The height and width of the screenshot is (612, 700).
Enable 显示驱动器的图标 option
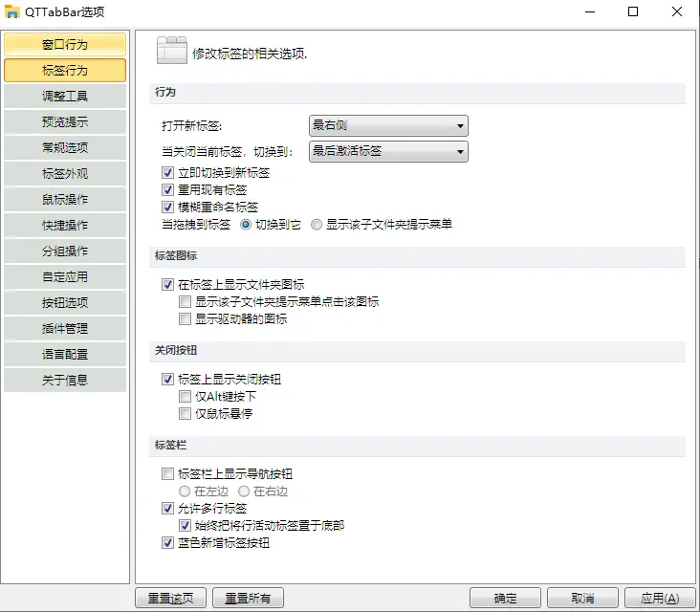[x=185, y=318]
